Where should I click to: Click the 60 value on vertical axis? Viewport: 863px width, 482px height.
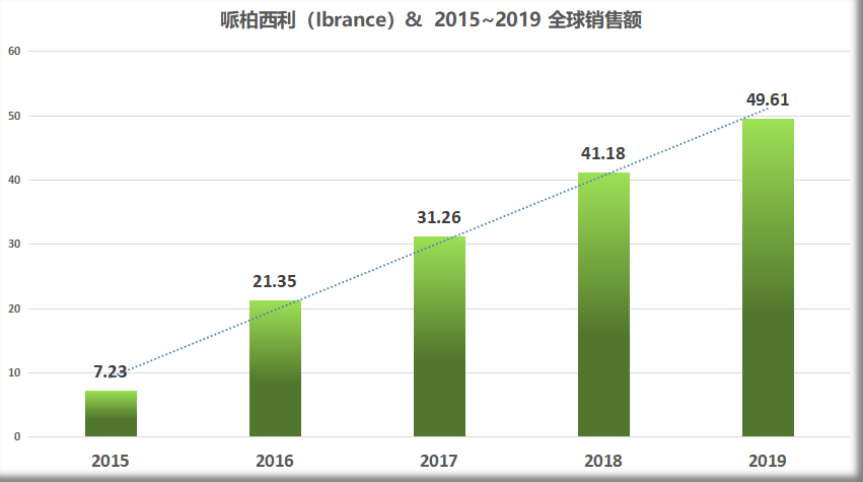pos(13,51)
